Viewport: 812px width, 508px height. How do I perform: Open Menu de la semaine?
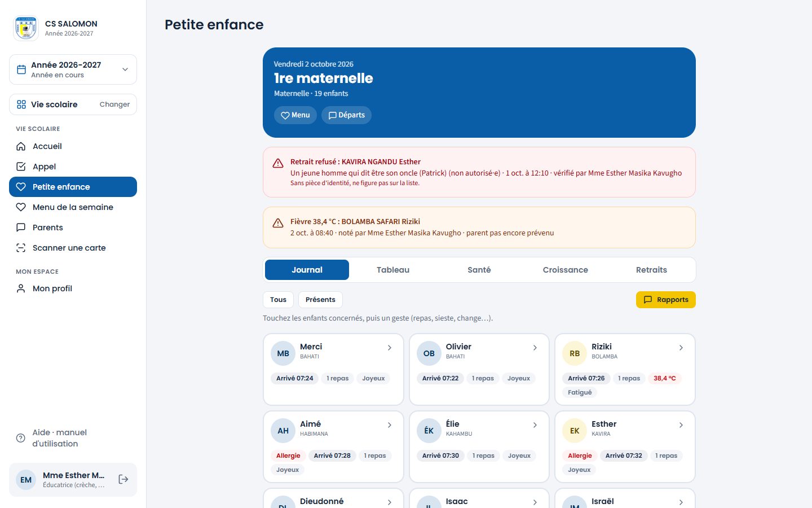pos(73,207)
